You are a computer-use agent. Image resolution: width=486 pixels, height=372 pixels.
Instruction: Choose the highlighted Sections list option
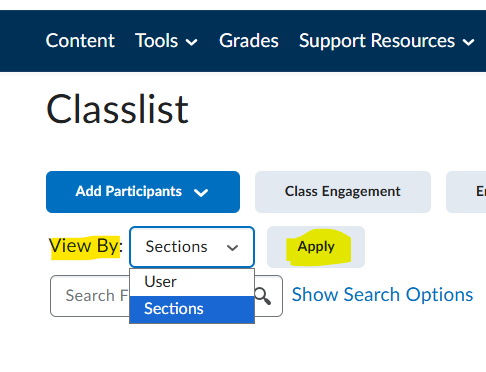192,309
